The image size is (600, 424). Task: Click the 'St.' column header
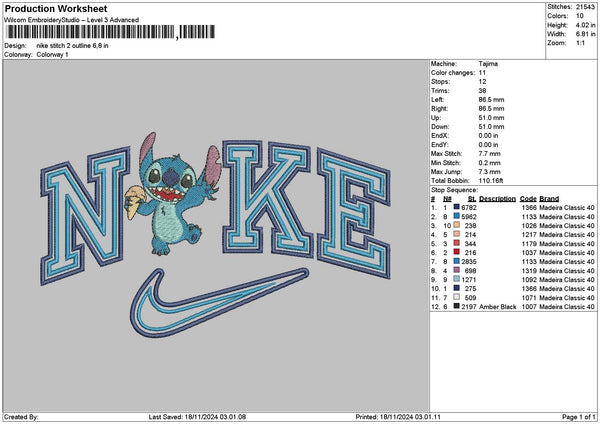pyautogui.click(x=472, y=199)
